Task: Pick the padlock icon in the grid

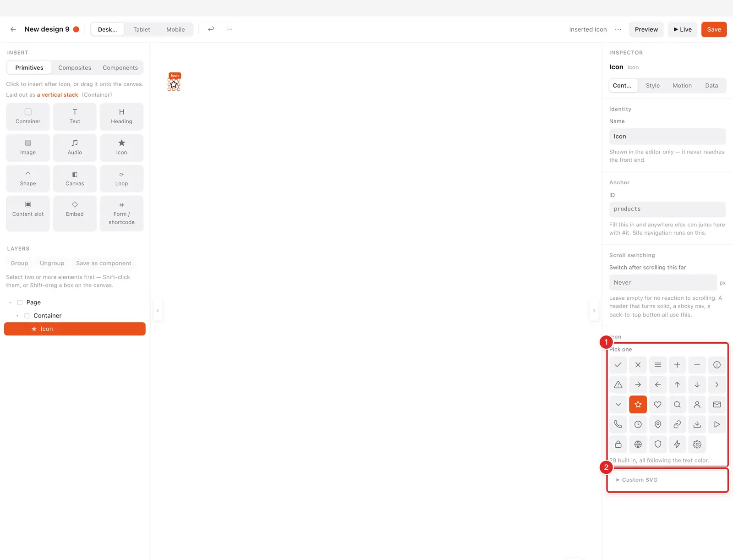Action: click(618, 444)
